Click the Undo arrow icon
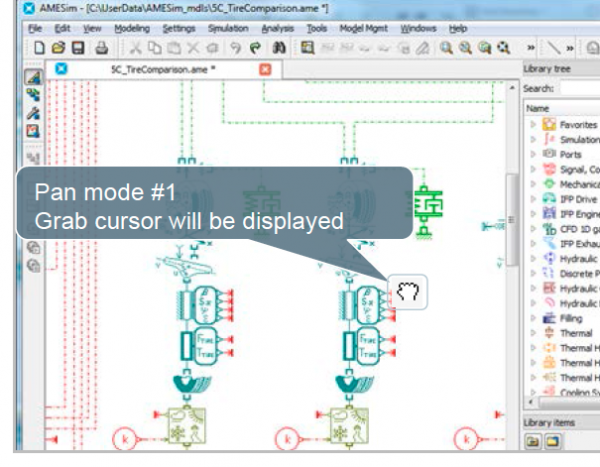 (234, 47)
